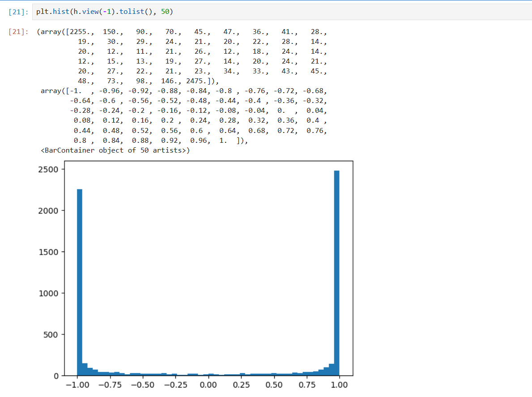The image size is (532, 397).
Task: Click the BarContainer object output line
Action: (115, 150)
